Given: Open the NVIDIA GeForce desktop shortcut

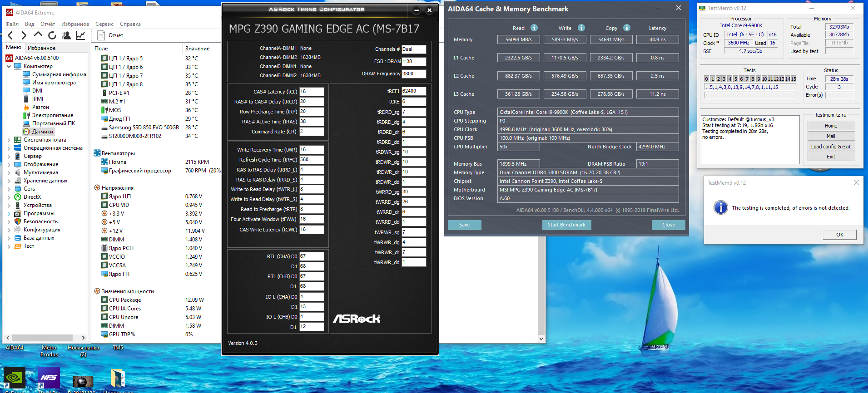Looking at the screenshot, I should [x=14, y=378].
